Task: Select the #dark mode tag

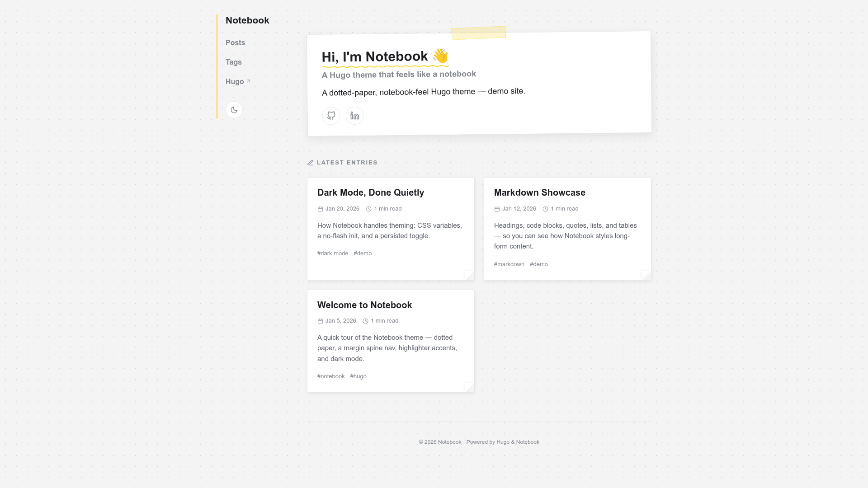Action: click(x=333, y=253)
